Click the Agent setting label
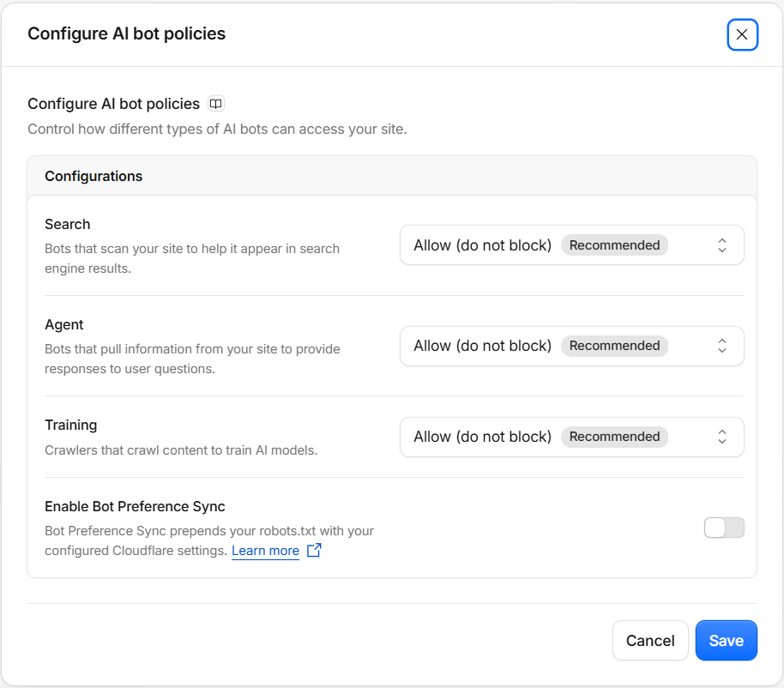784x688 pixels. [64, 324]
